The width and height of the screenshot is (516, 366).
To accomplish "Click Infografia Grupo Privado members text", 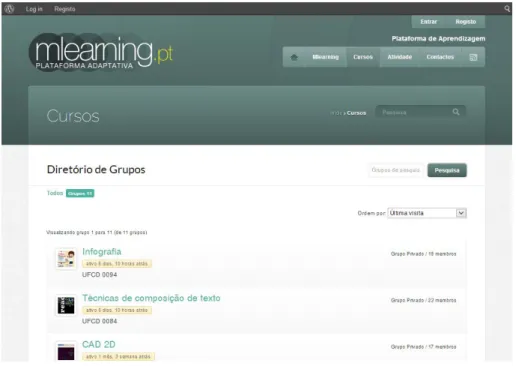I will pyautogui.click(x=423, y=254).
